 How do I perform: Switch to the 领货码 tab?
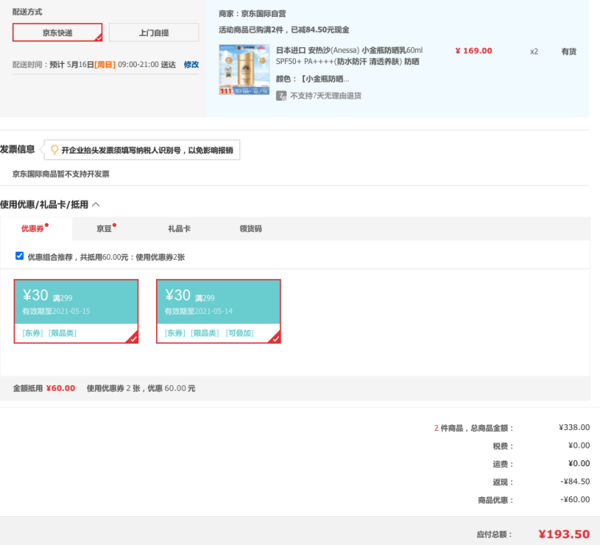(250, 228)
